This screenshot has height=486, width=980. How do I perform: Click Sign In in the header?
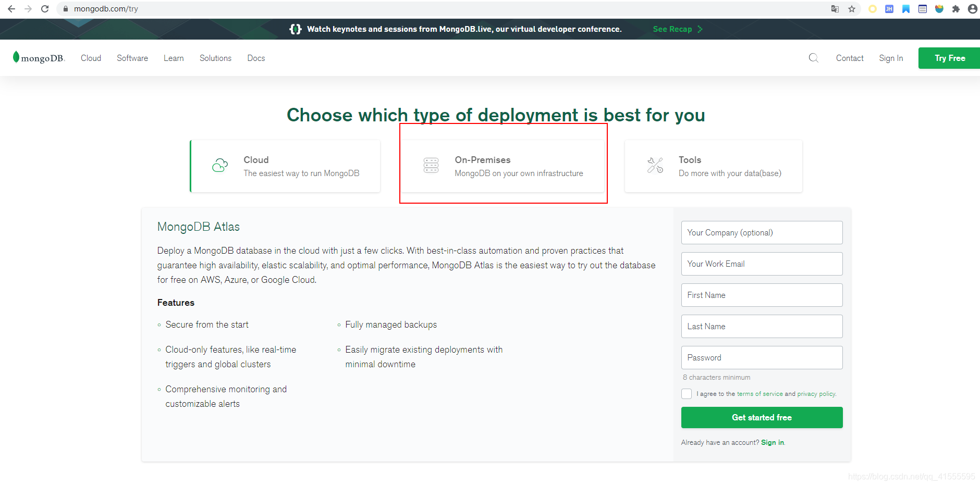[x=891, y=58]
